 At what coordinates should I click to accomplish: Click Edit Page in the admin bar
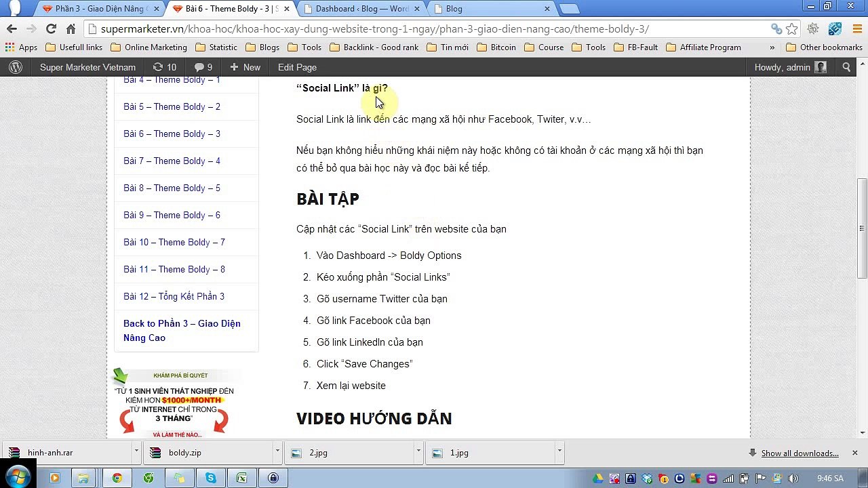click(297, 67)
